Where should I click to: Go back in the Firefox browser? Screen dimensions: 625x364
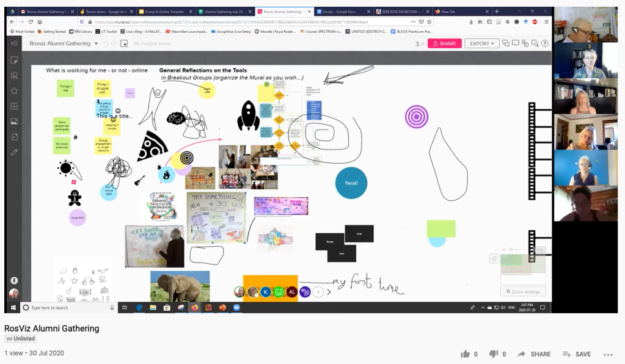pos(12,22)
